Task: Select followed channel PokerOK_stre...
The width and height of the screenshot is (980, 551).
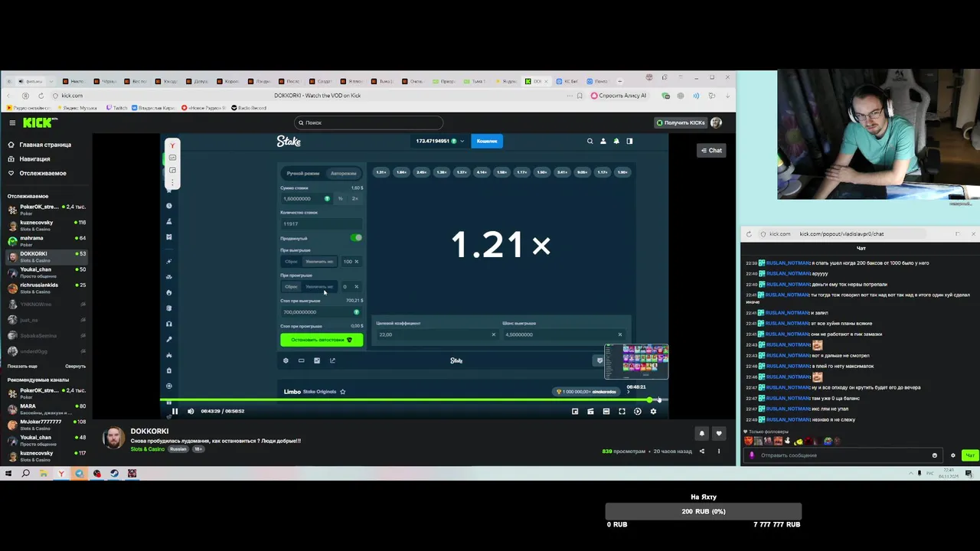Action: [46, 209]
